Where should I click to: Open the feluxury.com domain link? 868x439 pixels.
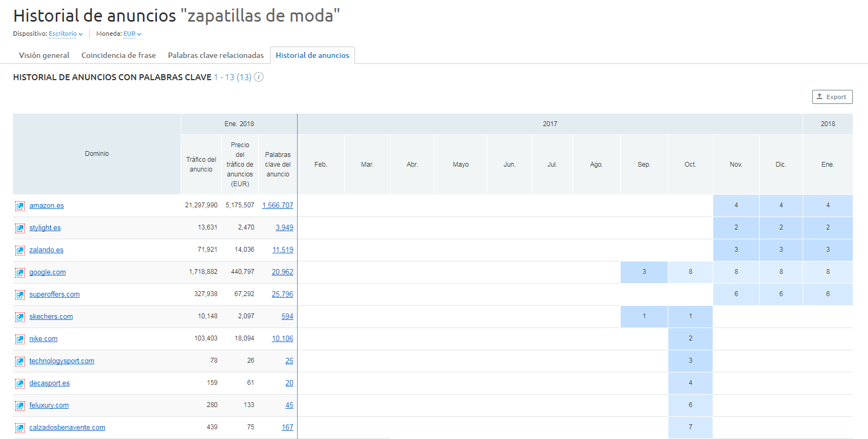click(49, 405)
